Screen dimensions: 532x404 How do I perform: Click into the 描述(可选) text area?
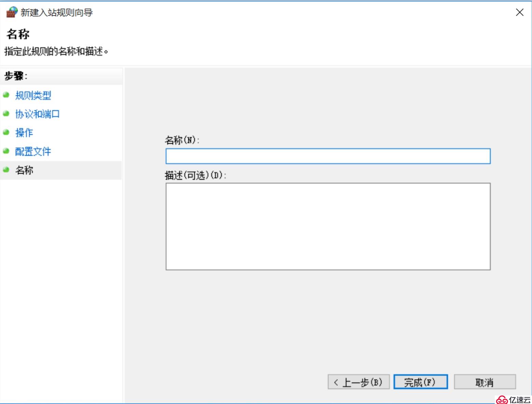(328, 226)
